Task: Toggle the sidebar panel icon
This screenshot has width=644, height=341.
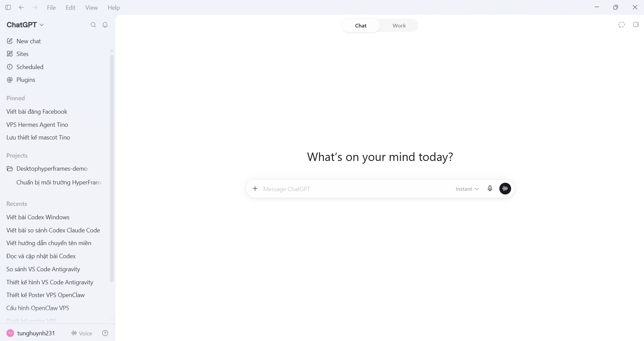Action: coord(8,7)
